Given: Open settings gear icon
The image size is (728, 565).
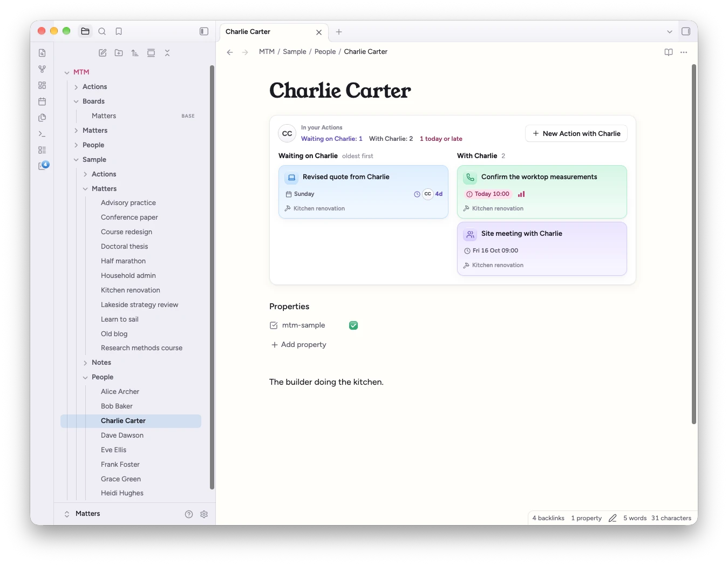Looking at the screenshot, I should pyautogui.click(x=204, y=514).
